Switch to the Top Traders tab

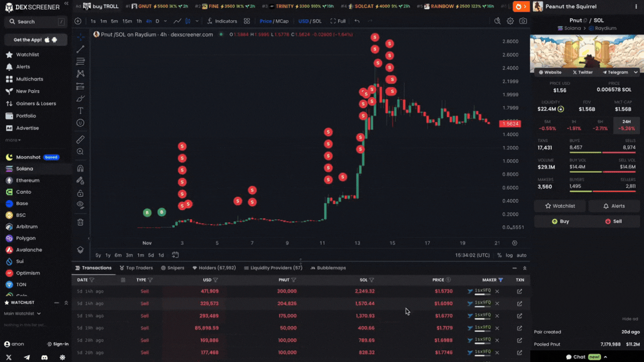(136, 268)
